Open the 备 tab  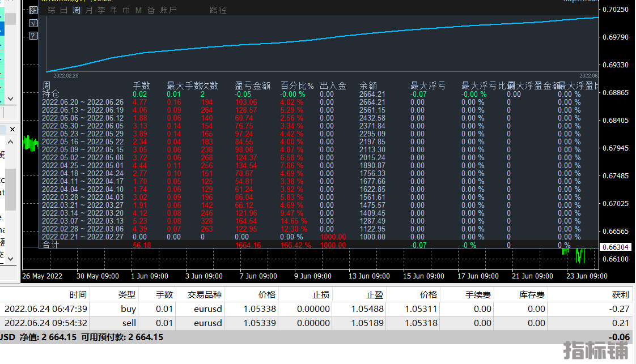point(151,10)
